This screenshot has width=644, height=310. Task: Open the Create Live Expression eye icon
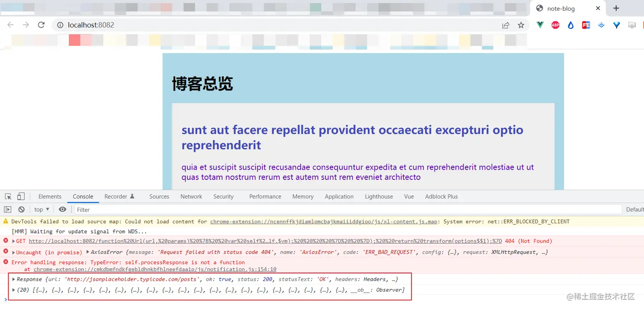tap(62, 209)
